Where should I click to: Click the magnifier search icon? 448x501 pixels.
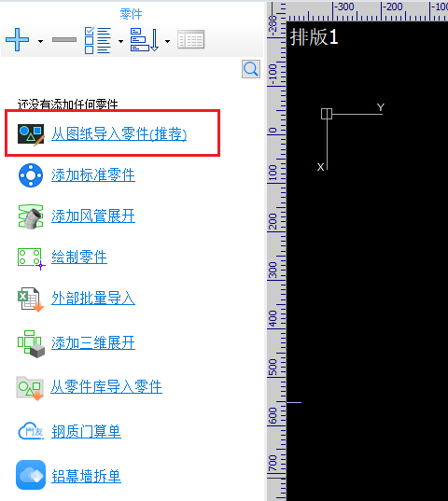tap(251, 69)
